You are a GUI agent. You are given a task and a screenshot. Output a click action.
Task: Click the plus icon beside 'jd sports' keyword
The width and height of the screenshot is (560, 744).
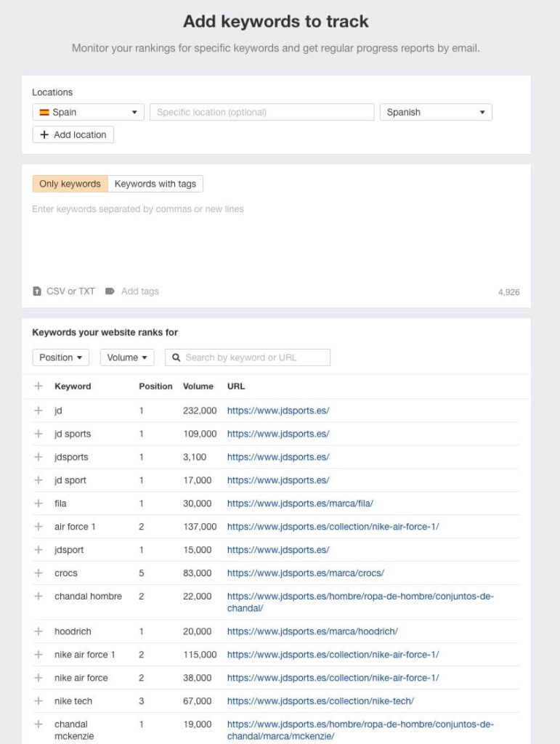[x=38, y=434]
